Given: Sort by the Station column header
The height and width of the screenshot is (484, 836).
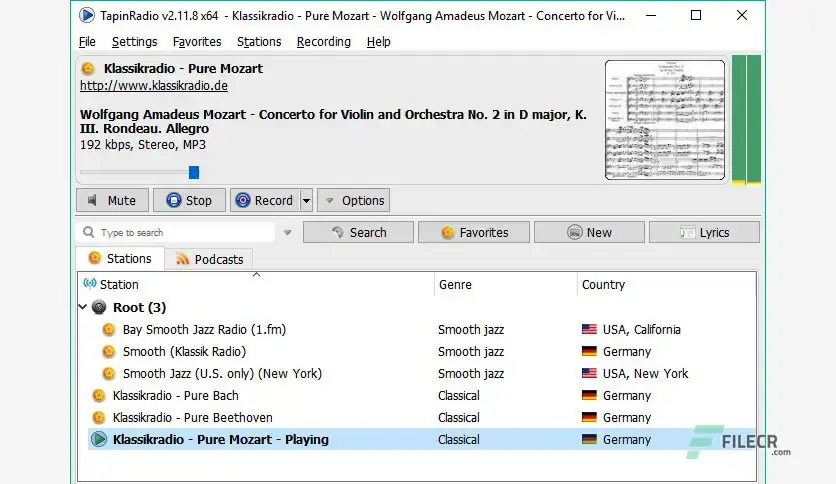Looking at the screenshot, I should coord(256,285).
